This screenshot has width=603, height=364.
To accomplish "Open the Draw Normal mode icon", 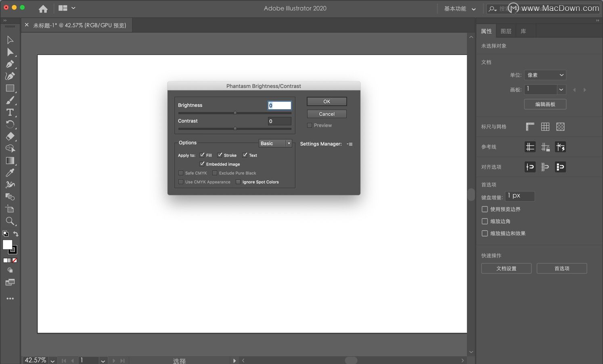I will (10, 270).
